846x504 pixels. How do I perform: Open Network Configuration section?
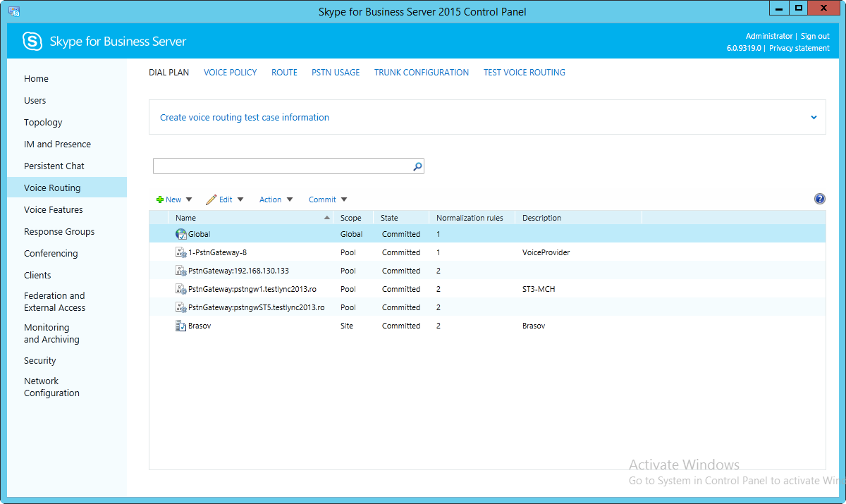51,387
